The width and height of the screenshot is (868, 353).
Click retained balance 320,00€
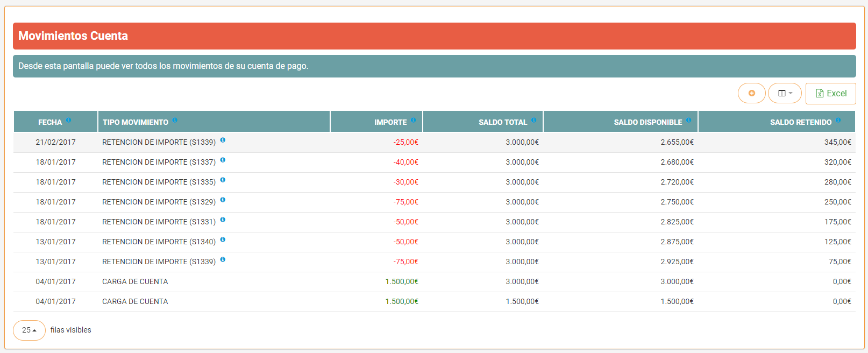838,162
